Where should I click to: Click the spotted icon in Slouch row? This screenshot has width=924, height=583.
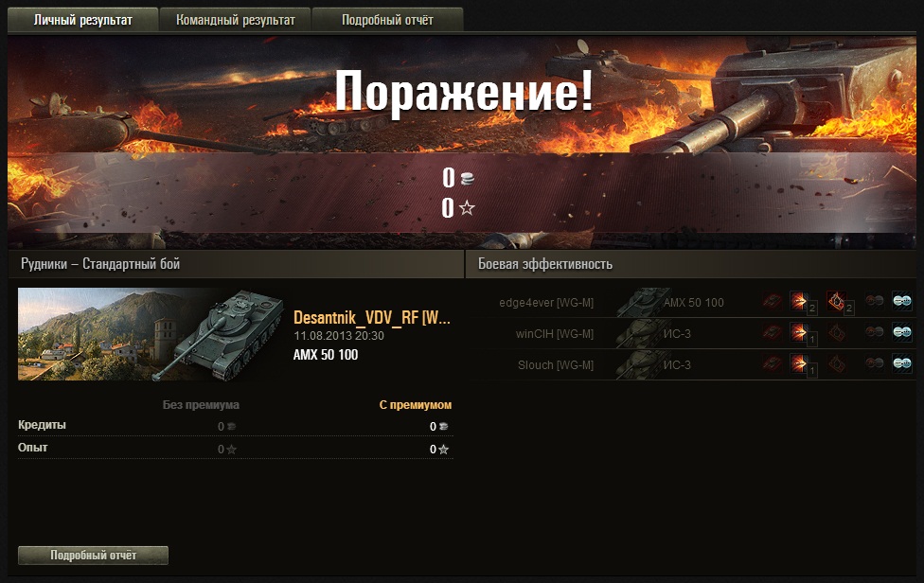(901, 364)
